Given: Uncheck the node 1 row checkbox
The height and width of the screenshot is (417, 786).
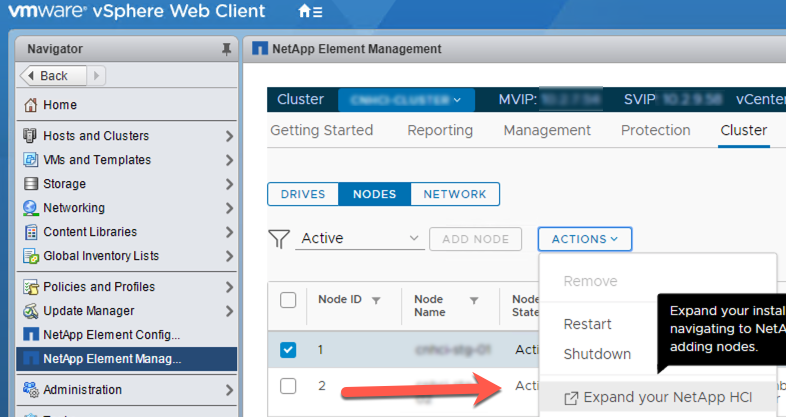Looking at the screenshot, I should pyautogui.click(x=288, y=349).
